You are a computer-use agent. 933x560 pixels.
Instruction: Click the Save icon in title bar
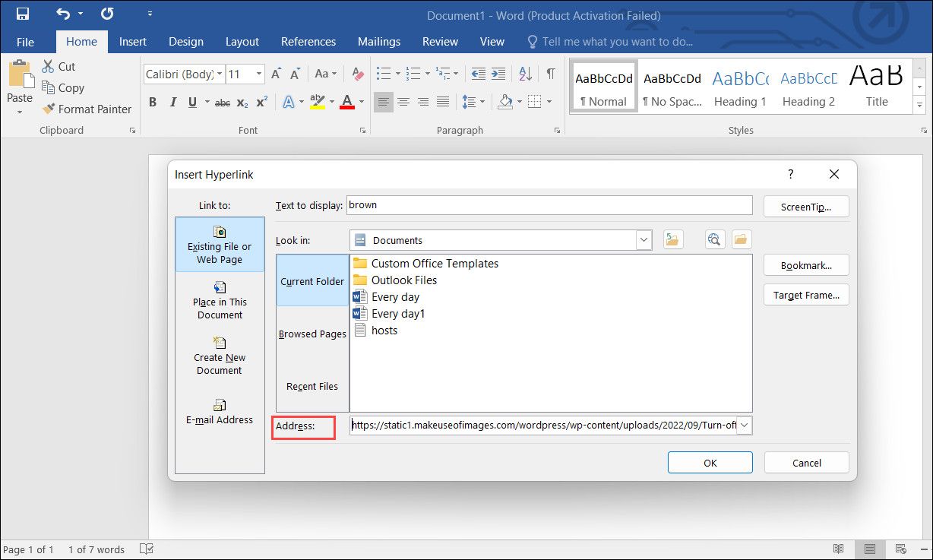coord(23,14)
